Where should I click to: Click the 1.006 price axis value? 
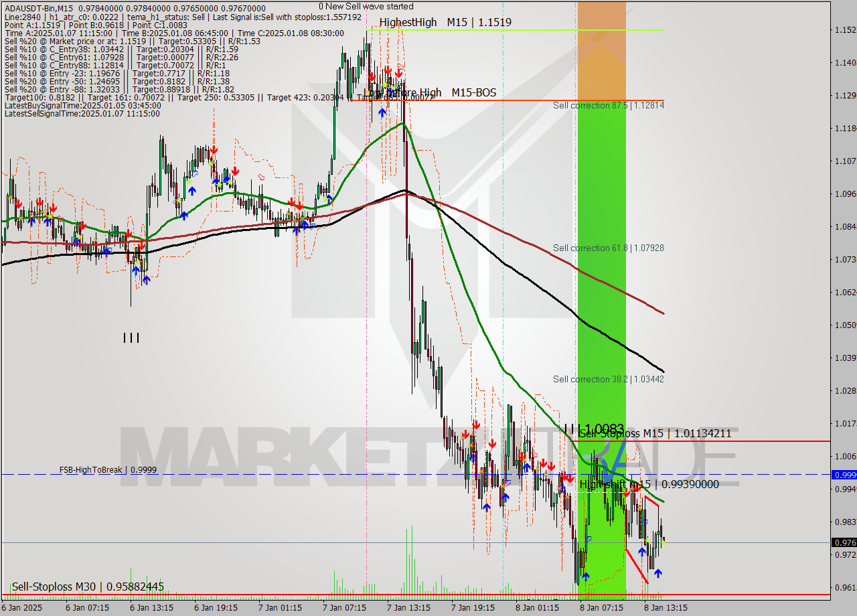[x=845, y=457]
